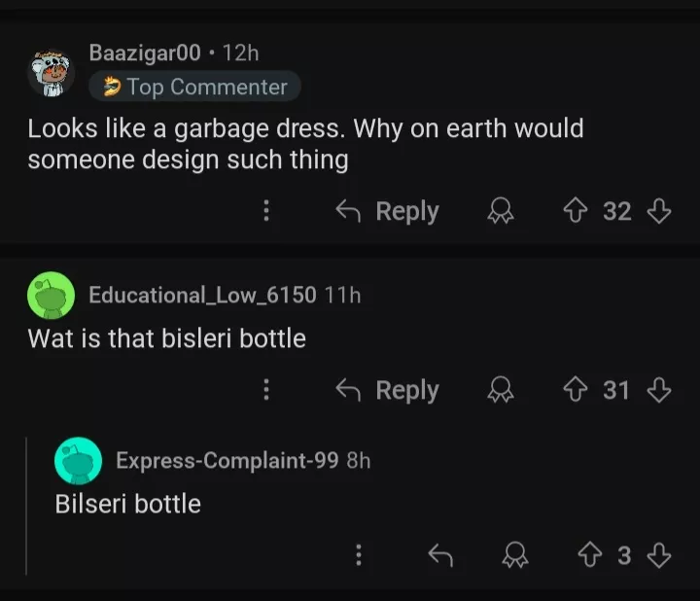The width and height of the screenshot is (700, 601).
Task: Open three-dot menu on Educational_Low_6150's comment
Action: (x=265, y=390)
